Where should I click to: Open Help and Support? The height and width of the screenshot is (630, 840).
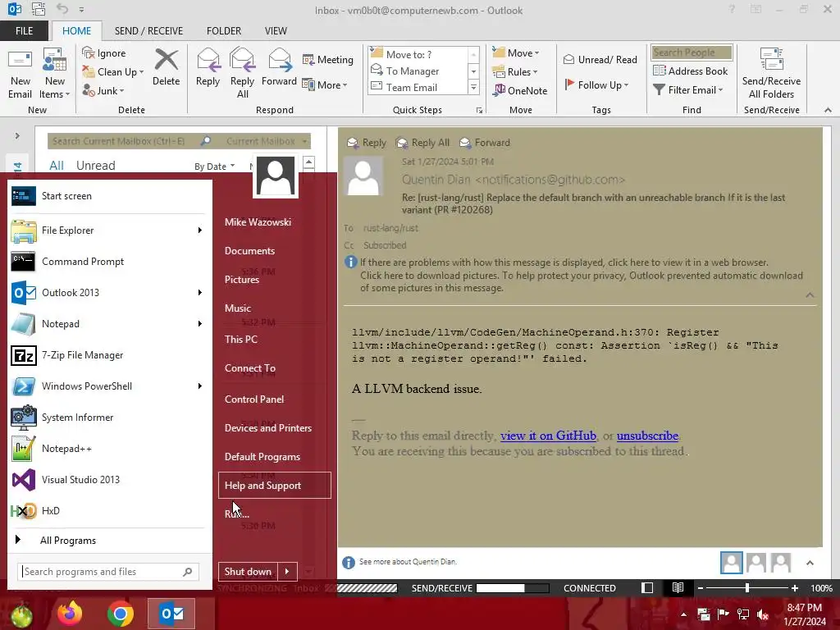click(x=274, y=486)
